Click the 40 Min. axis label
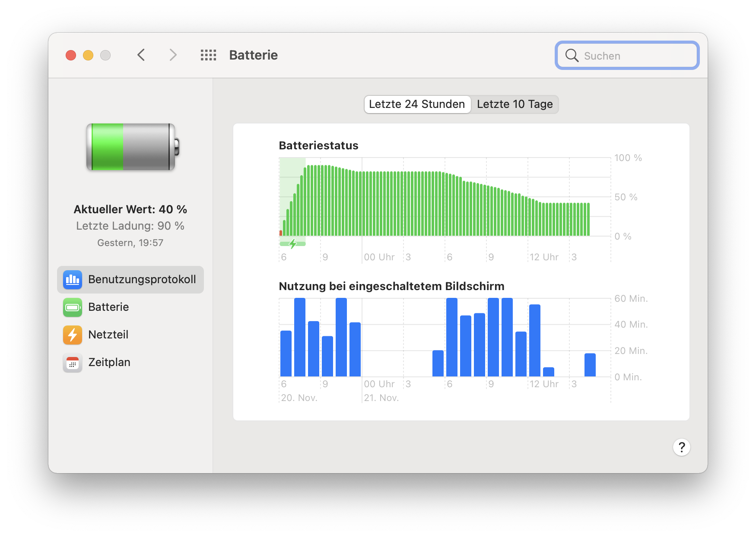Viewport: 756px width, 537px height. tap(631, 325)
